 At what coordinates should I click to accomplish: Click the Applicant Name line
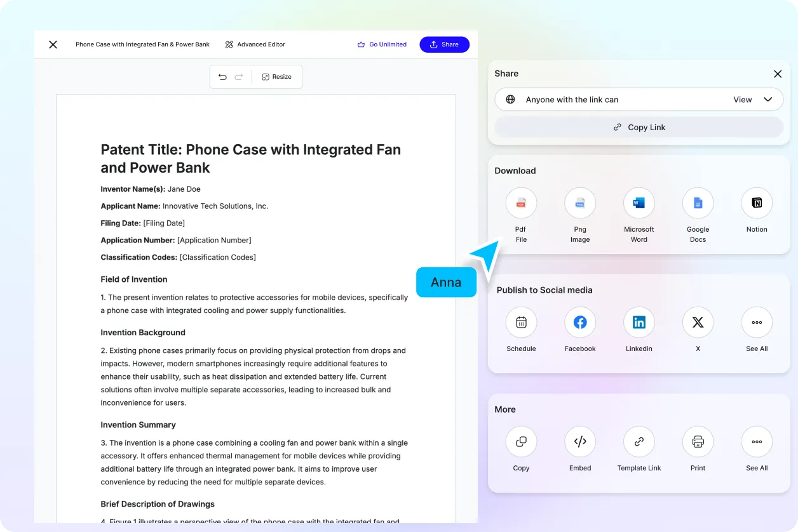[x=184, y=206]
